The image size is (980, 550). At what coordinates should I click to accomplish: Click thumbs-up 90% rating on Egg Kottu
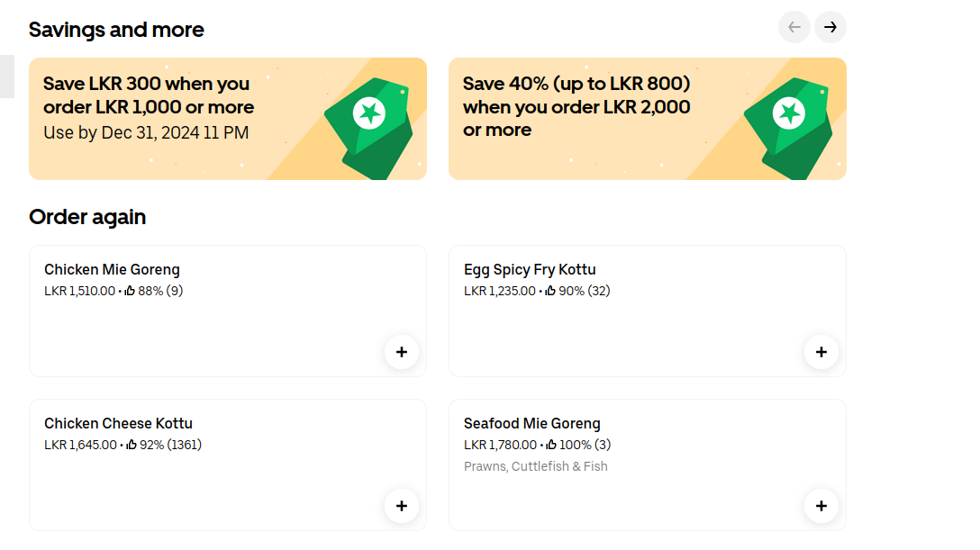tap(577, 291)
